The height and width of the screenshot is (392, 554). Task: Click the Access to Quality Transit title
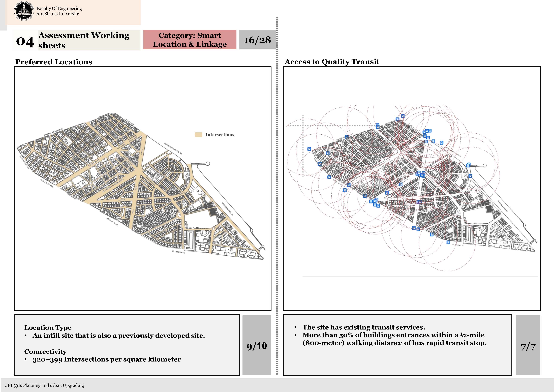click(332, 62)
